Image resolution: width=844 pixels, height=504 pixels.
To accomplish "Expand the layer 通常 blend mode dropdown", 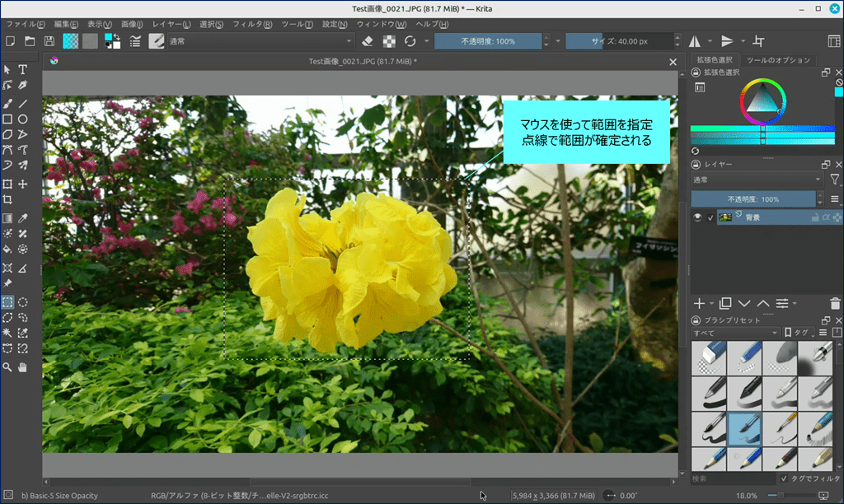I will tap(757, 180).
